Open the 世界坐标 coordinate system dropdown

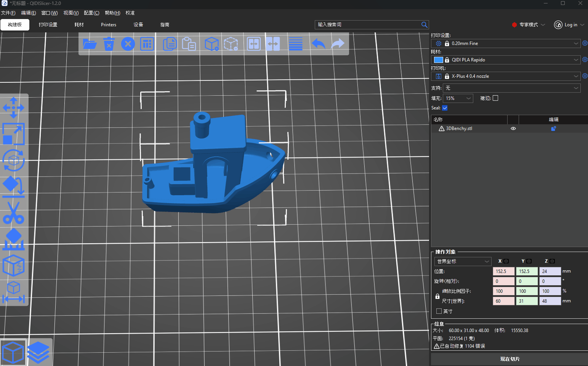pyautogui.click(x=463, y=261)
